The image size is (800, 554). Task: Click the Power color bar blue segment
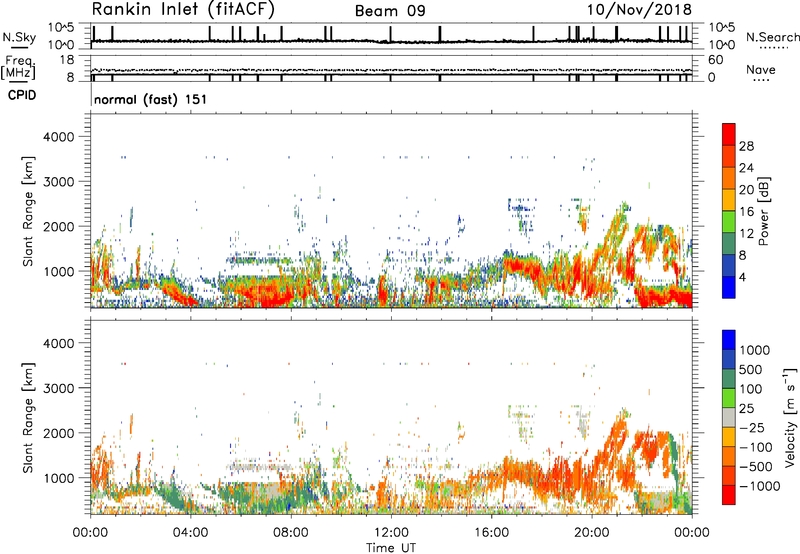729,287
